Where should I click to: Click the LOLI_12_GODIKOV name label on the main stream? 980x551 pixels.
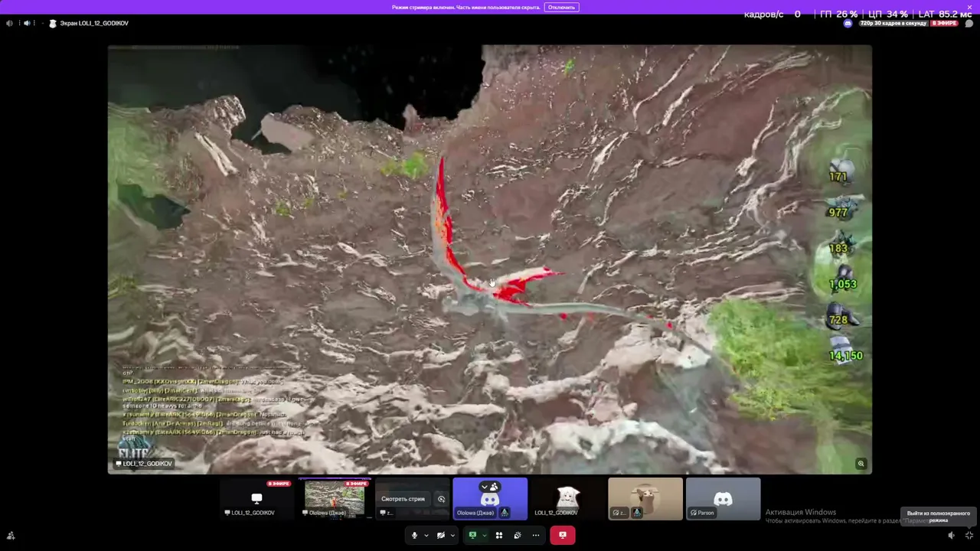(x=144, y=464)
